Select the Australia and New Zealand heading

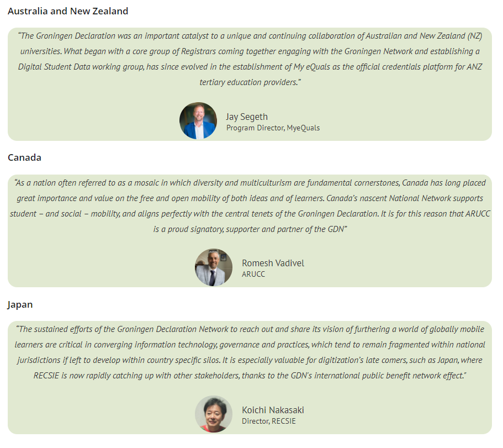click(68, 11)
